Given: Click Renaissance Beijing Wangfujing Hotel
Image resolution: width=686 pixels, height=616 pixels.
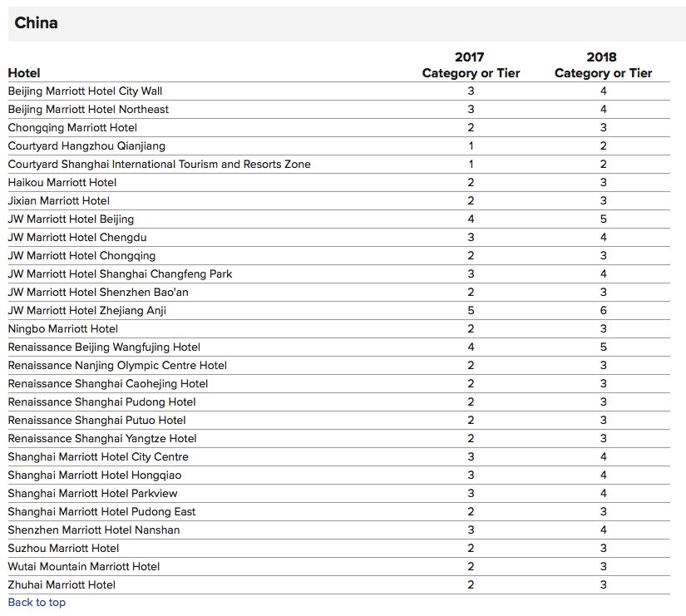Looking at the screenshot, I should coord(104,347).
